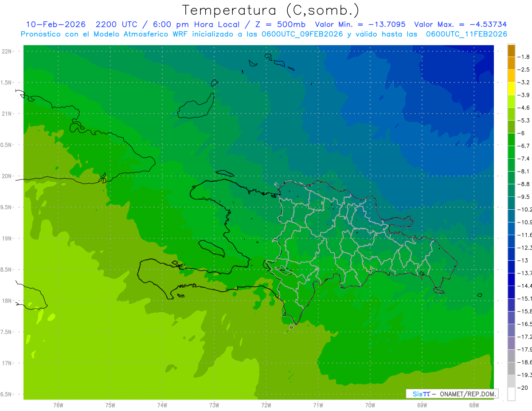Click the '-7.4' colorbar value
This screenshot has width=532, height=411.
(524, 159)
